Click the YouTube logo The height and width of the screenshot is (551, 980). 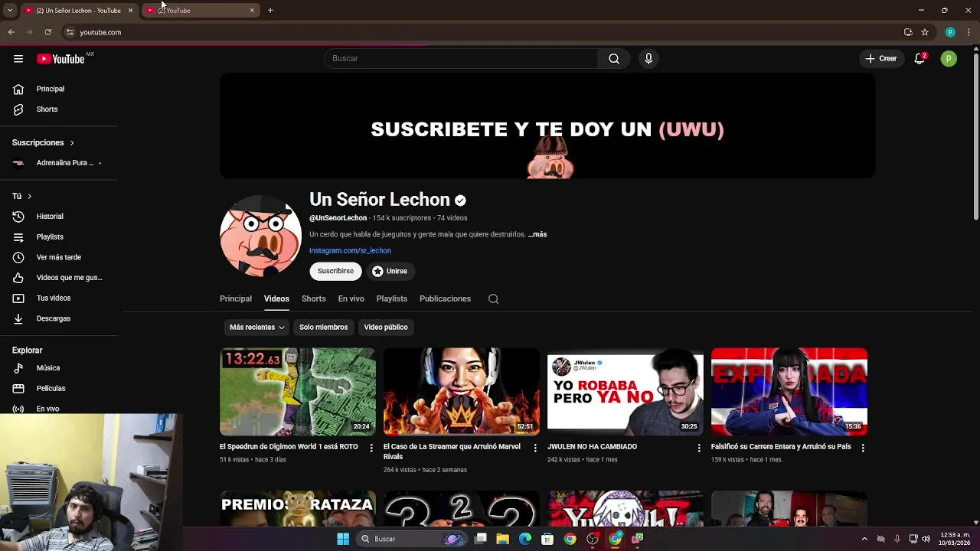[60, 59]
